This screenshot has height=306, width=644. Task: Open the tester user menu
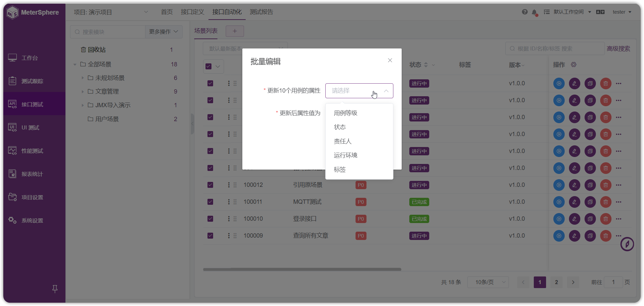click(x=622, y=12)
